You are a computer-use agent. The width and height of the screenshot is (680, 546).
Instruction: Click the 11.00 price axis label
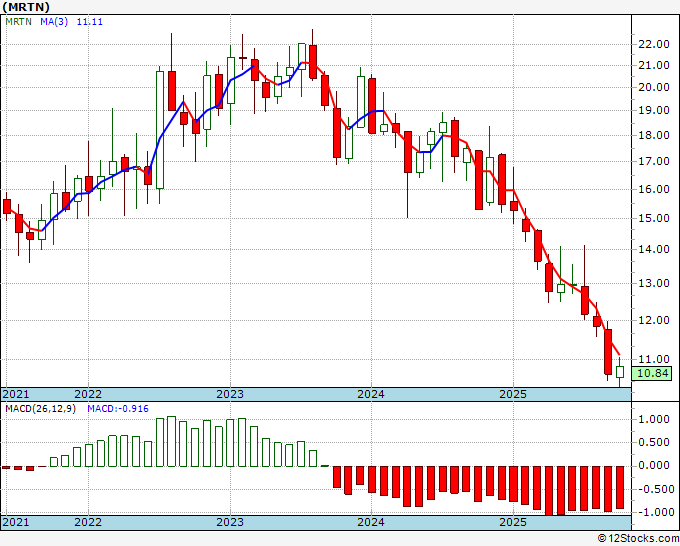tap(654, 359)
